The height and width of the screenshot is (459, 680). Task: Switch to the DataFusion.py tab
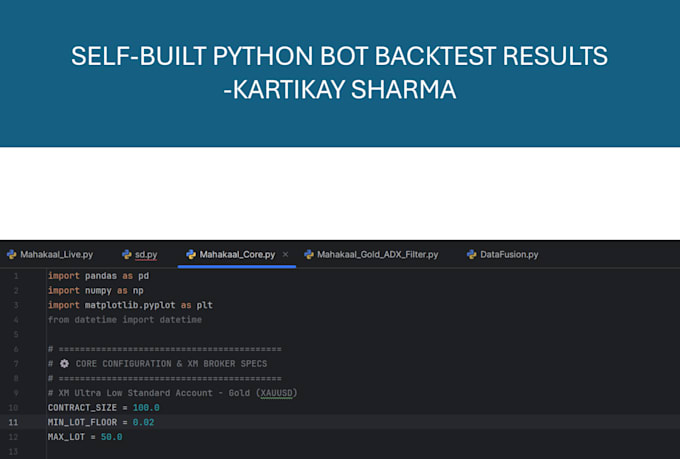(503, 255)
